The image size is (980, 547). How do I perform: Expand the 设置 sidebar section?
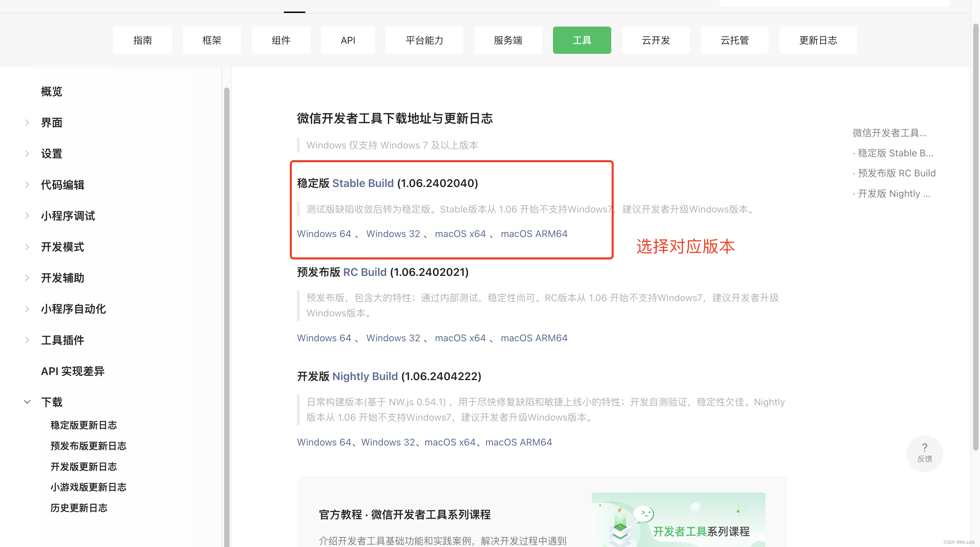coord(27,153)
